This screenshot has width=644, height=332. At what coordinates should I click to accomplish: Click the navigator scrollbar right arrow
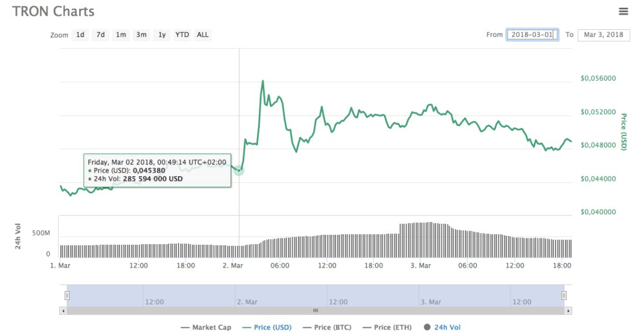[x=568, y=311]
